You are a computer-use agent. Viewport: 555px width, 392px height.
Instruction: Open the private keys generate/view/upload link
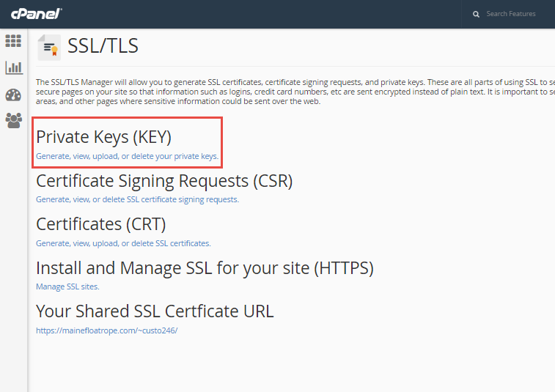127,156
